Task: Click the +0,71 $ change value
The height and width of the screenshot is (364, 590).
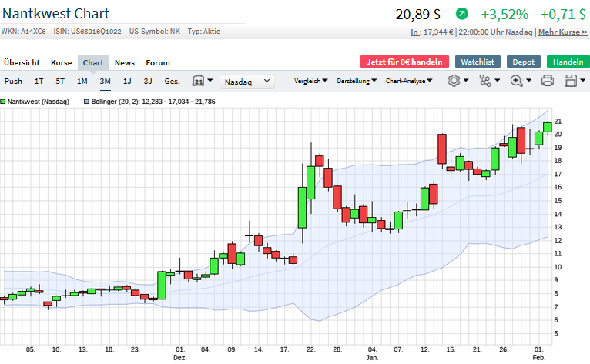Action: point(563,15)
